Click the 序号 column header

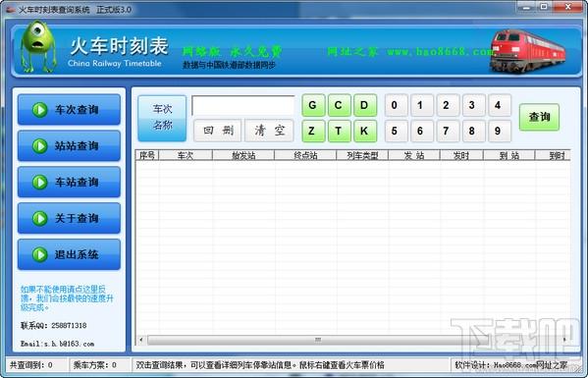click(x=147, y=155)
